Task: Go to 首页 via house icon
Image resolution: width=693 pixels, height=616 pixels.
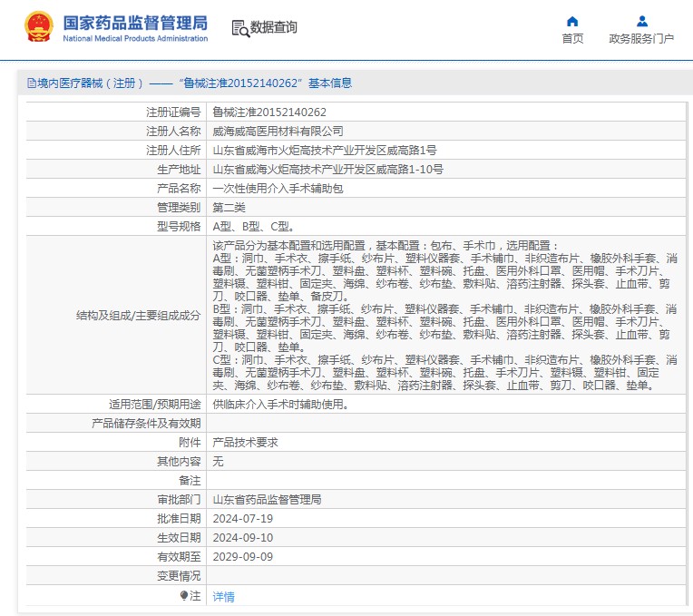Action: click(572, 21)
